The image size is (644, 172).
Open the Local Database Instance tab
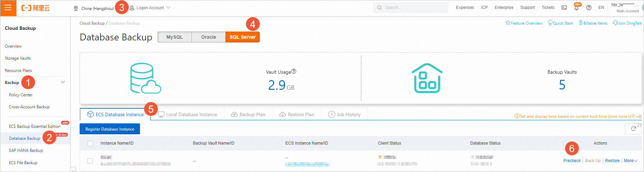pyautogui.click(x=187, y=114)
